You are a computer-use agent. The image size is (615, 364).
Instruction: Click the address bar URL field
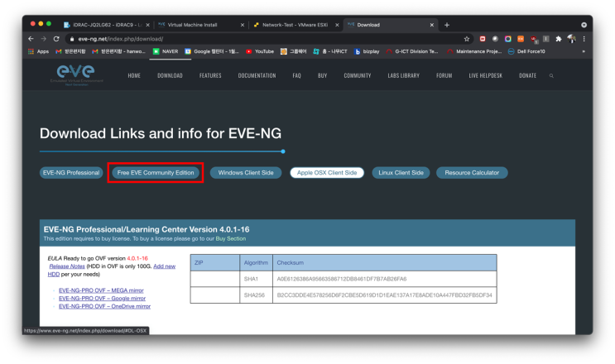pos(267,39)
